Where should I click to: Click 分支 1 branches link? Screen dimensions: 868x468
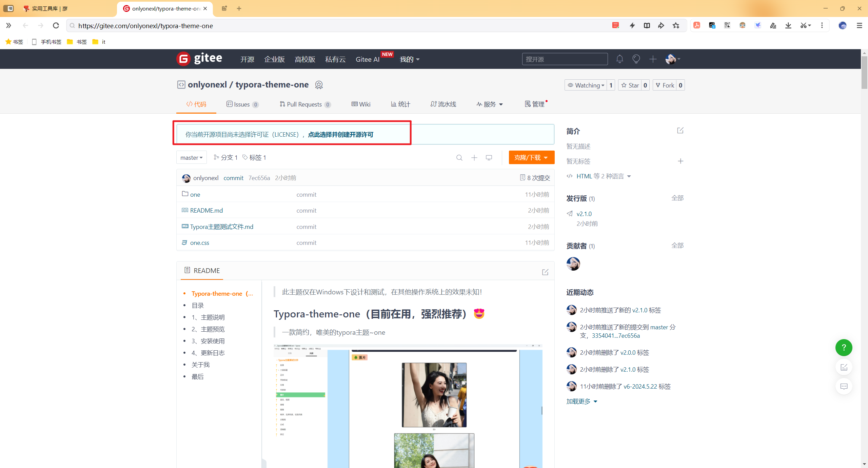226,157
